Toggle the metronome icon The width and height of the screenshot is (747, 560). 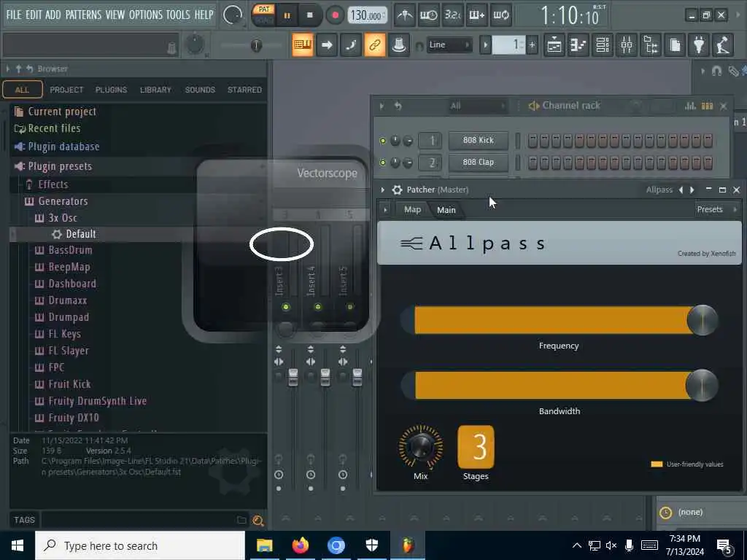point(405,15)
